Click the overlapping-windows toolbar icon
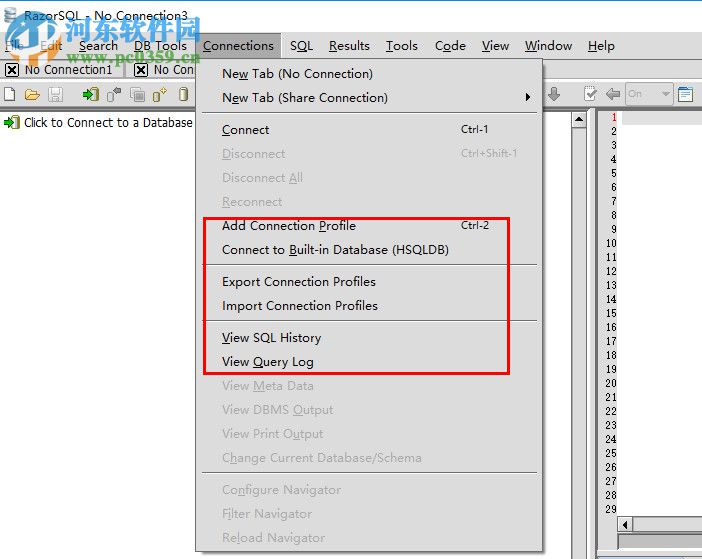The height and width of the screenshot is (559, 702). pos(137,94)
